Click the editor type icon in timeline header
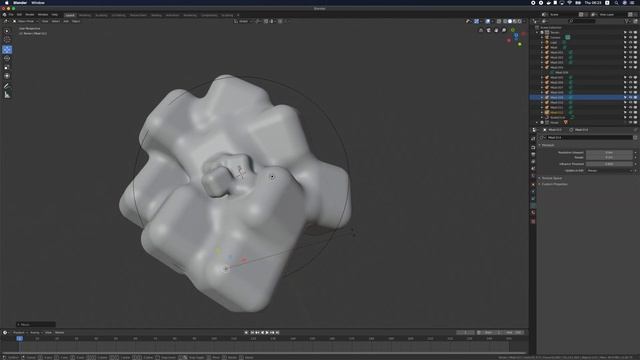Screen dimensions: 640x360 (5, 333)
